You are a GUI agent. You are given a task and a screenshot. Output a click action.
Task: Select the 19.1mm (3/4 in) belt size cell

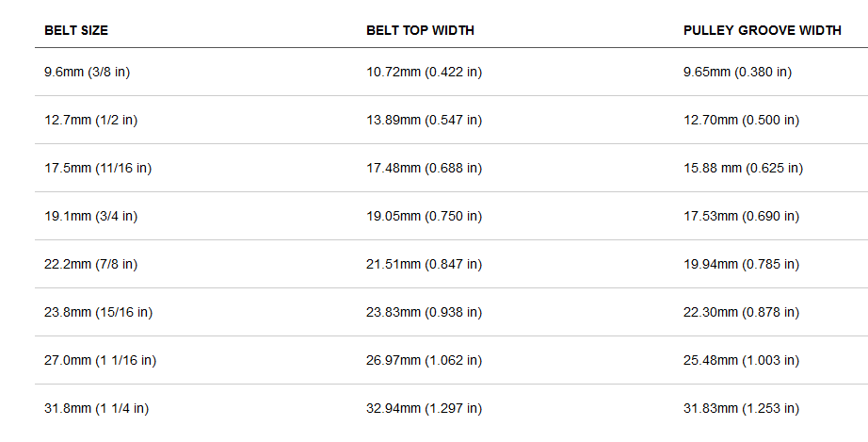coord(90,216)
